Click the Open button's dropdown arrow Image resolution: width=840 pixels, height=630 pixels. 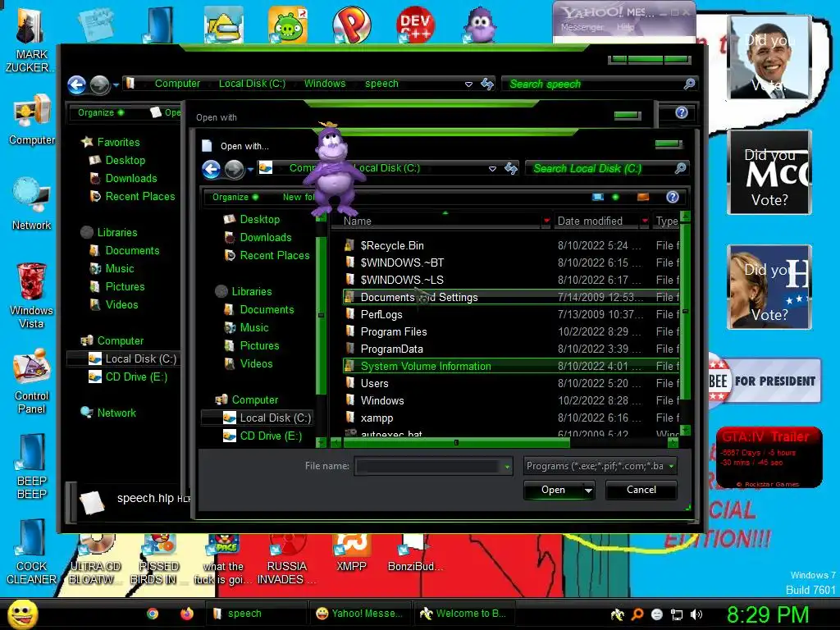pyautogui.click(x=588, y=491)
